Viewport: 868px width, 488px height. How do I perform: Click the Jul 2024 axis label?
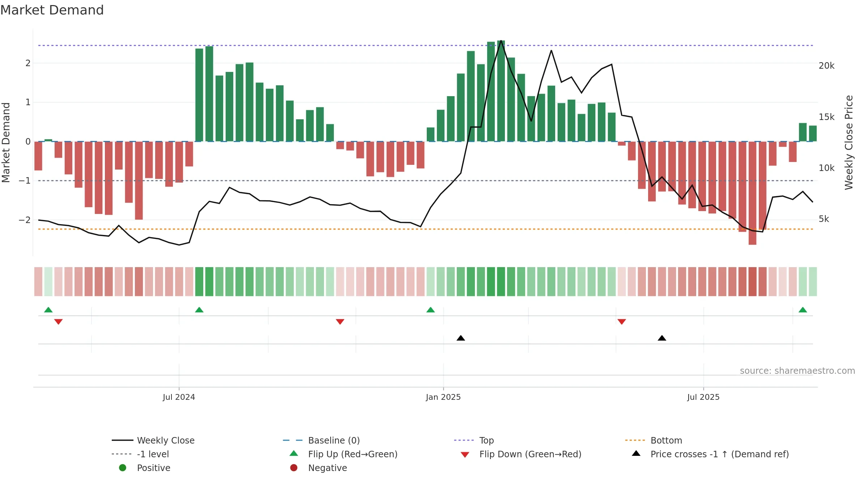179,397
